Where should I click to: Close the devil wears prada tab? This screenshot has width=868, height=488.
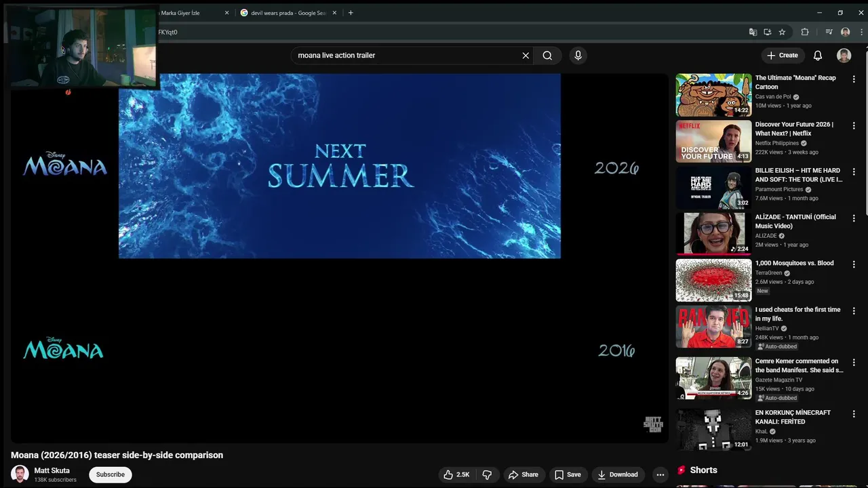coord(334,13)
